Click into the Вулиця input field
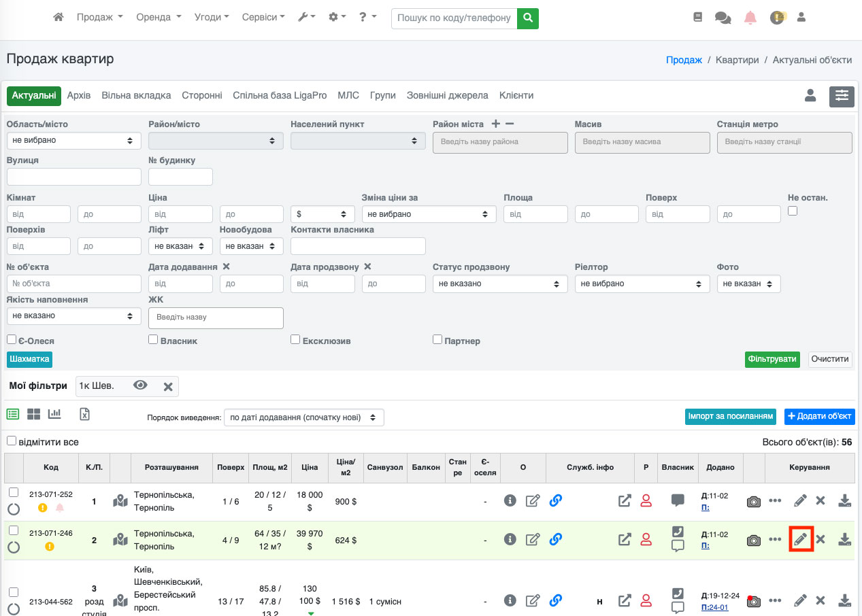 point(73,177)
